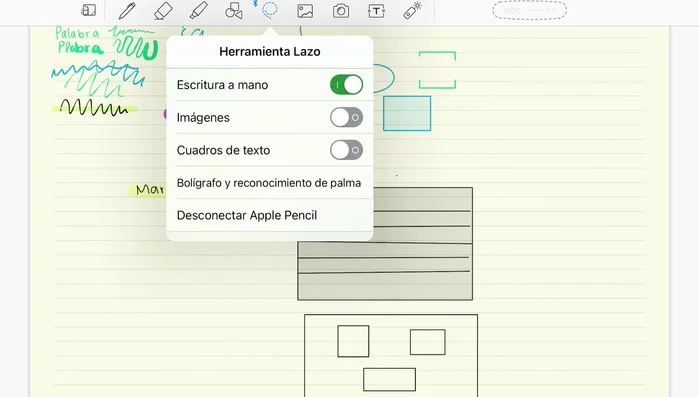Click the handwritten word Palabra
This screenshot has width=699, height=397.
coord(77,33)
